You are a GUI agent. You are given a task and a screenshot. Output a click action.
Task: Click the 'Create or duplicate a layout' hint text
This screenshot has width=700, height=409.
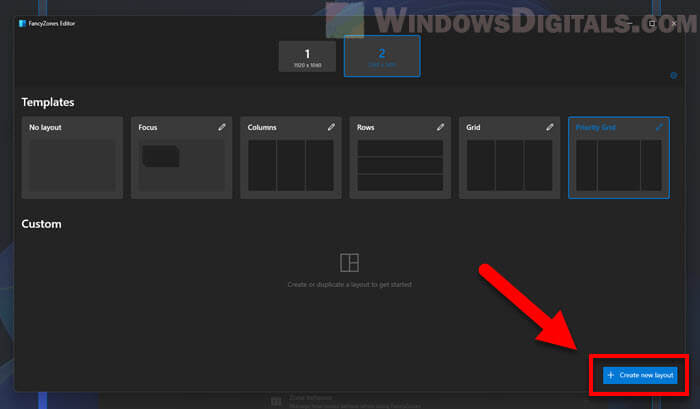tap(350, 284)
